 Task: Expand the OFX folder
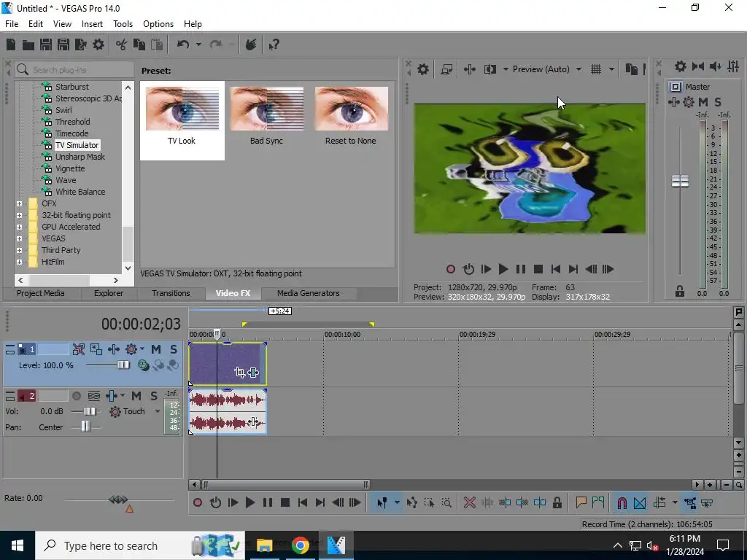pos(20,204)
